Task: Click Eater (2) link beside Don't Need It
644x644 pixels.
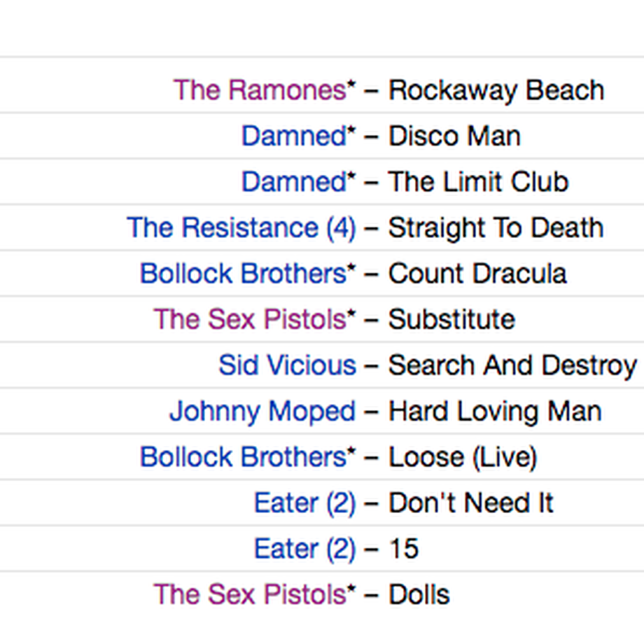Action: [304, 503]
